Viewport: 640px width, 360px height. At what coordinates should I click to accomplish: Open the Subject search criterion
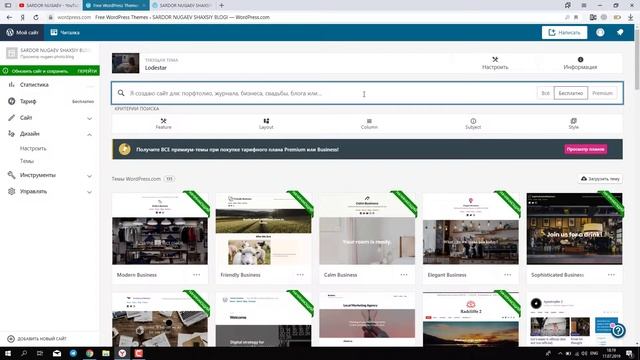(x=473, y=124)
